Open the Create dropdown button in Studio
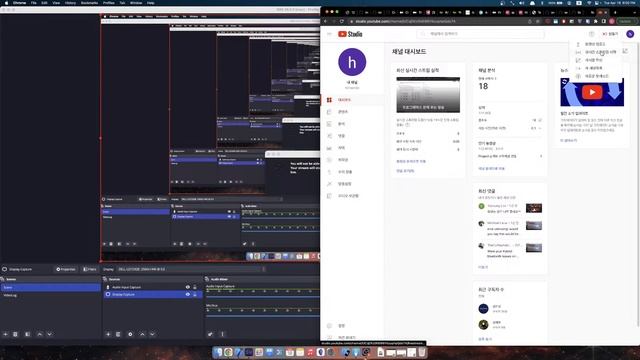640x360 pixels. point(610,34)
